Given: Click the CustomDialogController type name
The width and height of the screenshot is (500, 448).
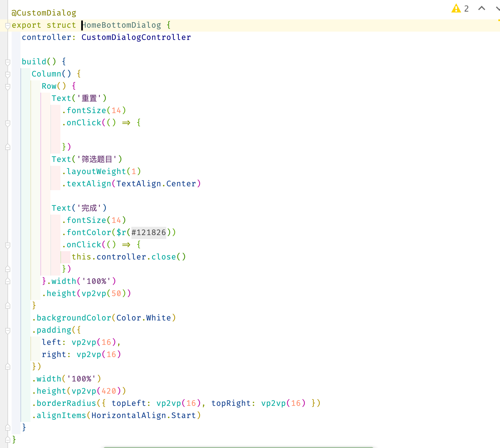Looking at the screenshot, I should 136,37.
